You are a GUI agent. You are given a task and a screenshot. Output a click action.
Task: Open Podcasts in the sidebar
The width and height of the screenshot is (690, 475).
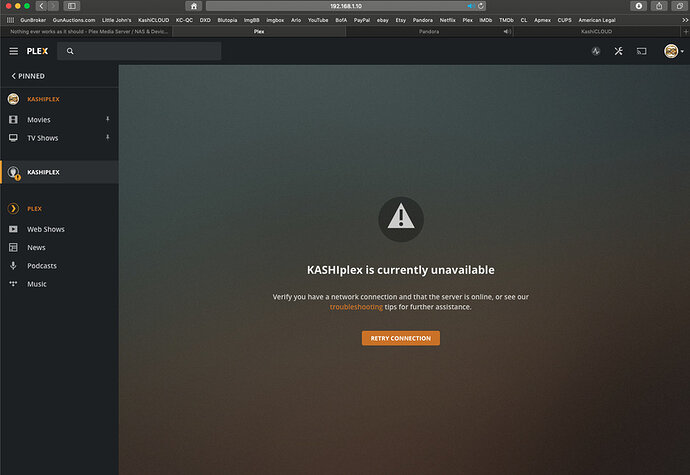42,265
